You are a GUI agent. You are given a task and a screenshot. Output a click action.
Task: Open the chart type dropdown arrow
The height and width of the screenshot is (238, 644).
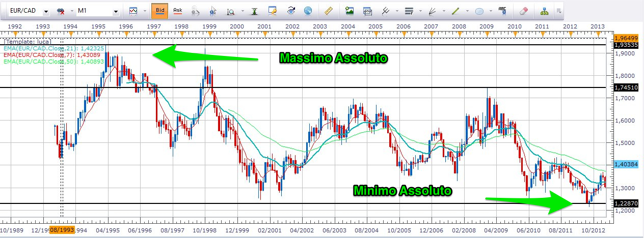pos(144,11)
